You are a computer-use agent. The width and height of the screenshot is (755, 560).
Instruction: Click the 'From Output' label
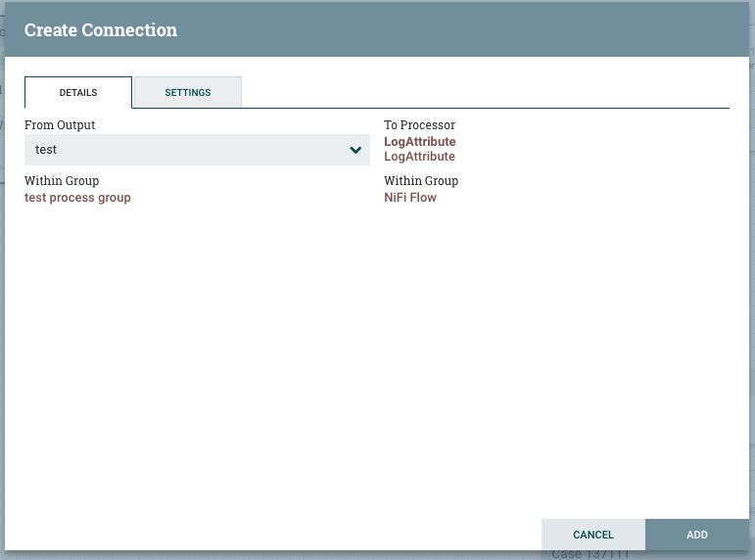click(x=60, y=125)
